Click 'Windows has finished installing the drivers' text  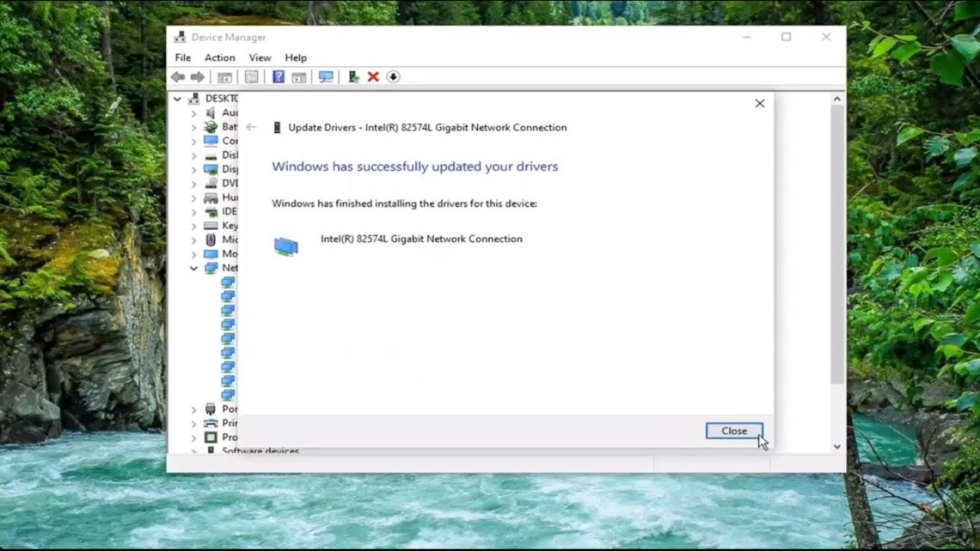click(404, 204)
